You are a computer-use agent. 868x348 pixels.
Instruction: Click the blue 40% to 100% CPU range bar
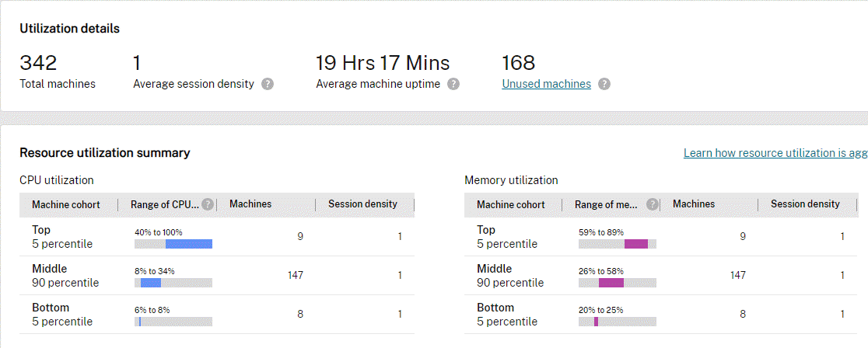coord(189,244)
